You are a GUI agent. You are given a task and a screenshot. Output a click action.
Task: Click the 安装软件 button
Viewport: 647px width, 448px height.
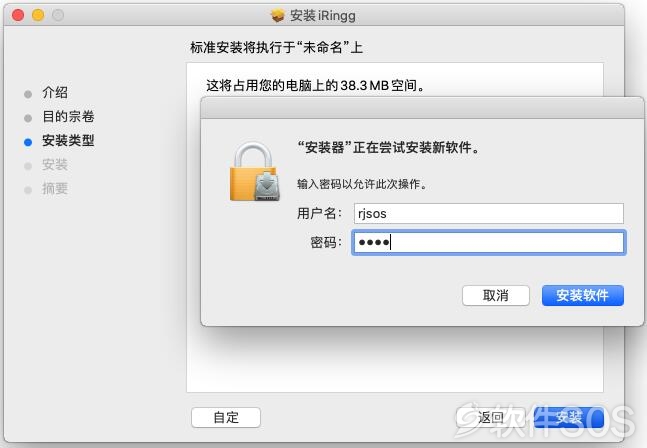[583, 295]
